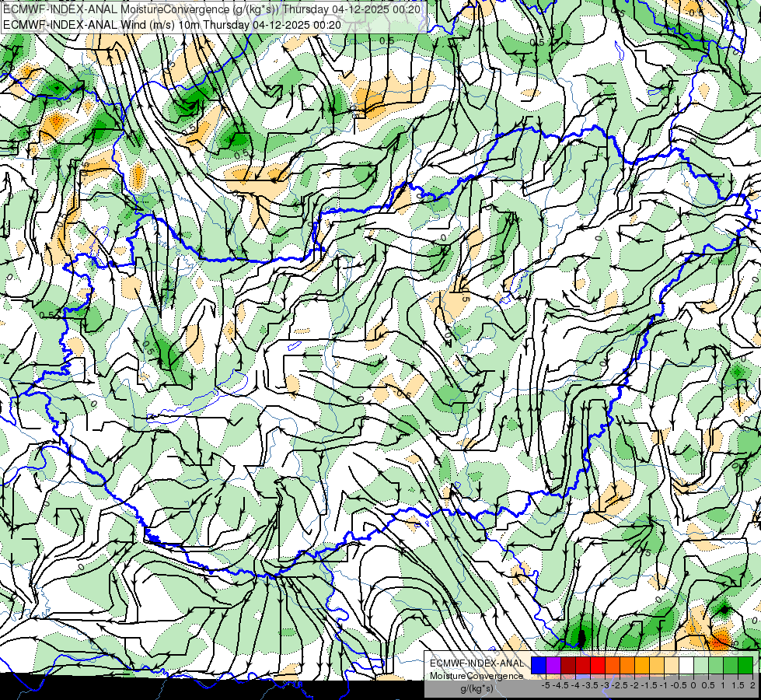Click the legend tick value '2'
The image size is (761, 700).
point(752,685)
